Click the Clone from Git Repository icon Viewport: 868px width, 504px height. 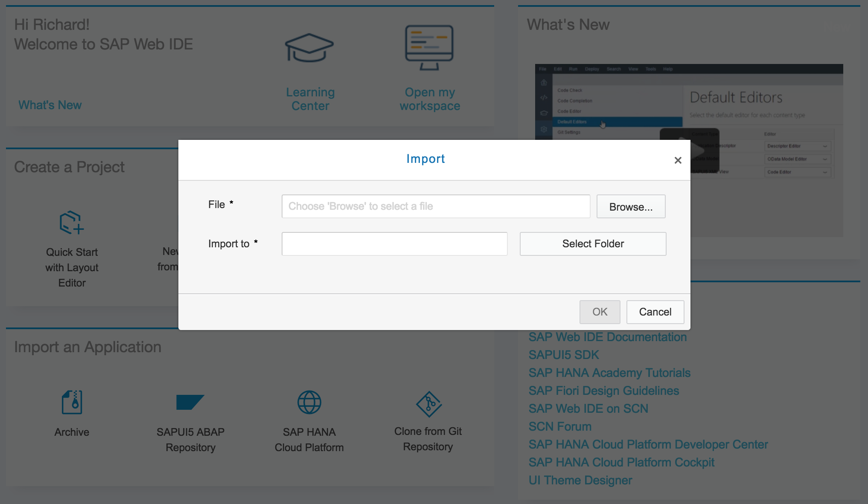pos(428,404)
